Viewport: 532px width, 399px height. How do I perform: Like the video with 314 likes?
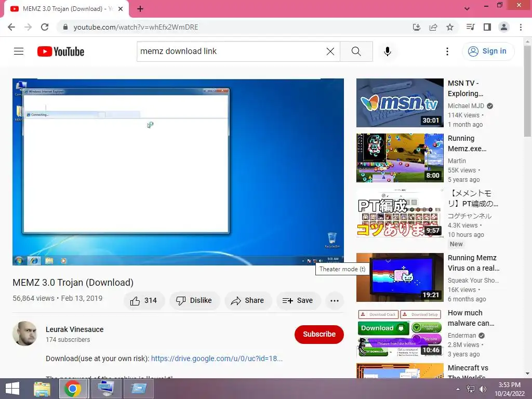pos(144,301)
